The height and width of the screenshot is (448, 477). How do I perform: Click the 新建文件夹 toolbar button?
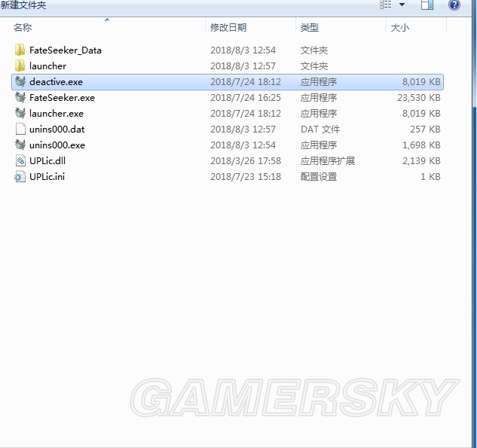[x=23, y=5]
